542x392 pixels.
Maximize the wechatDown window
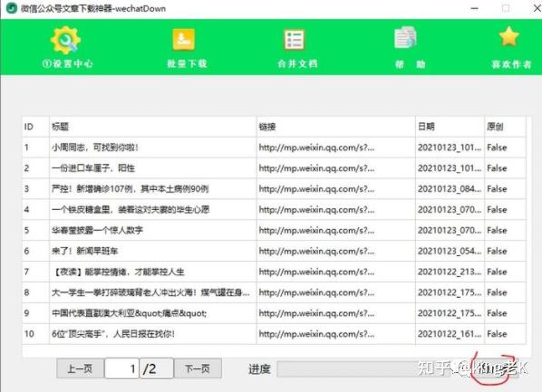506,8
